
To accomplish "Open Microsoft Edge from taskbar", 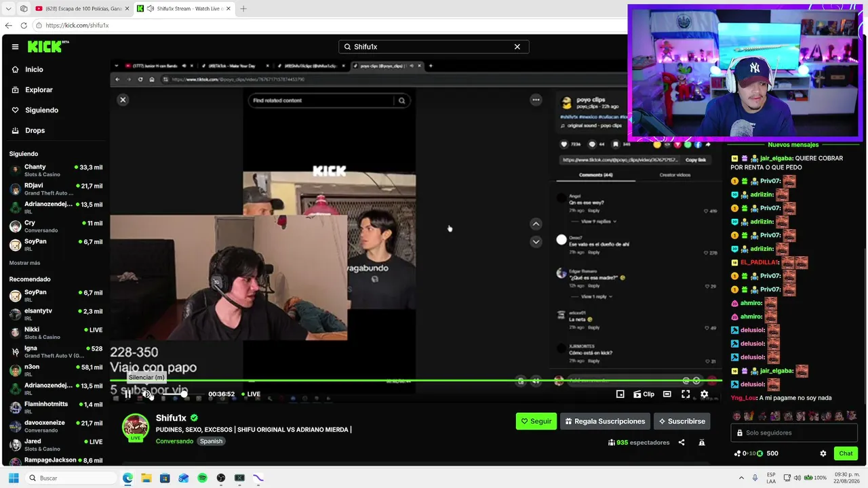I will point(127,478).
